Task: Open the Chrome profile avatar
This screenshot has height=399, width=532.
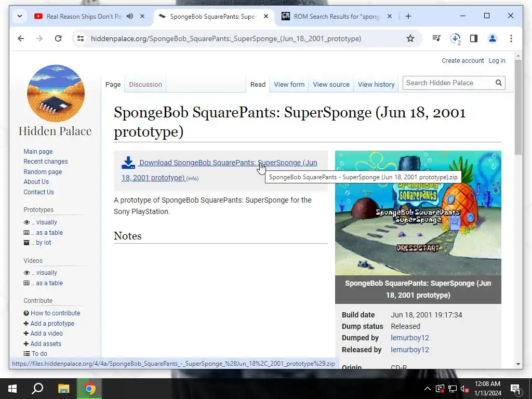Action: point(493,38)
